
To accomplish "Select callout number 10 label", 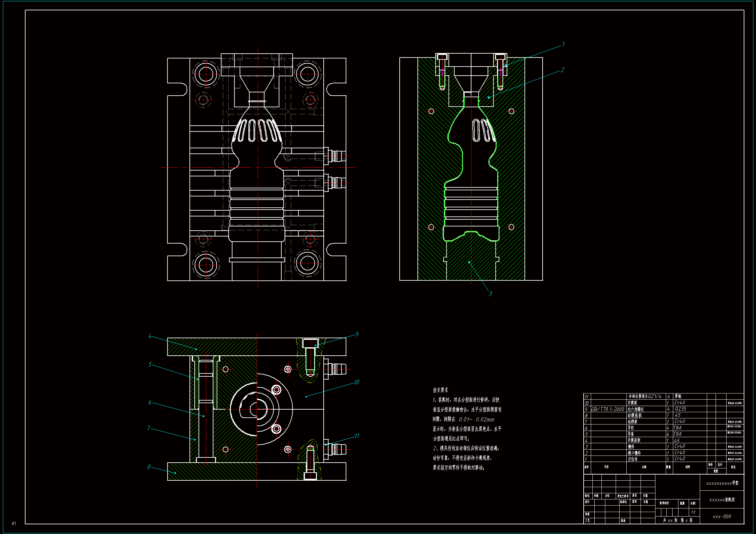I will [357, 382].
